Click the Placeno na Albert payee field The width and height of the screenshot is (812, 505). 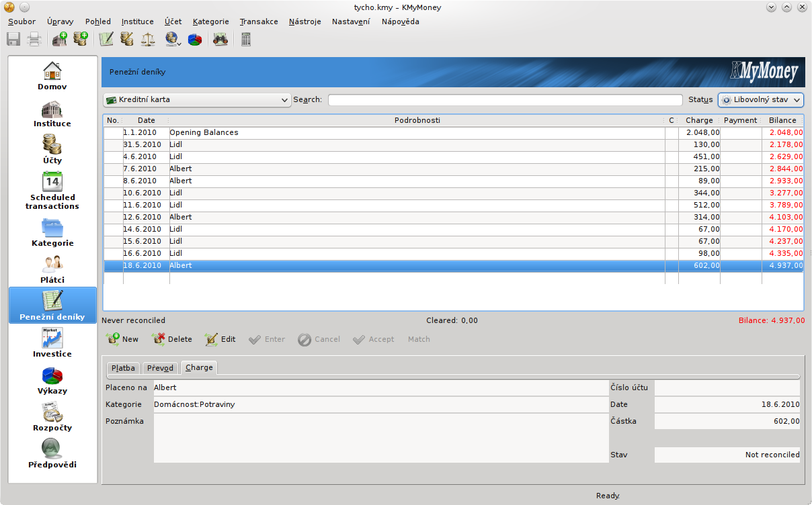[x=380, y=387]
